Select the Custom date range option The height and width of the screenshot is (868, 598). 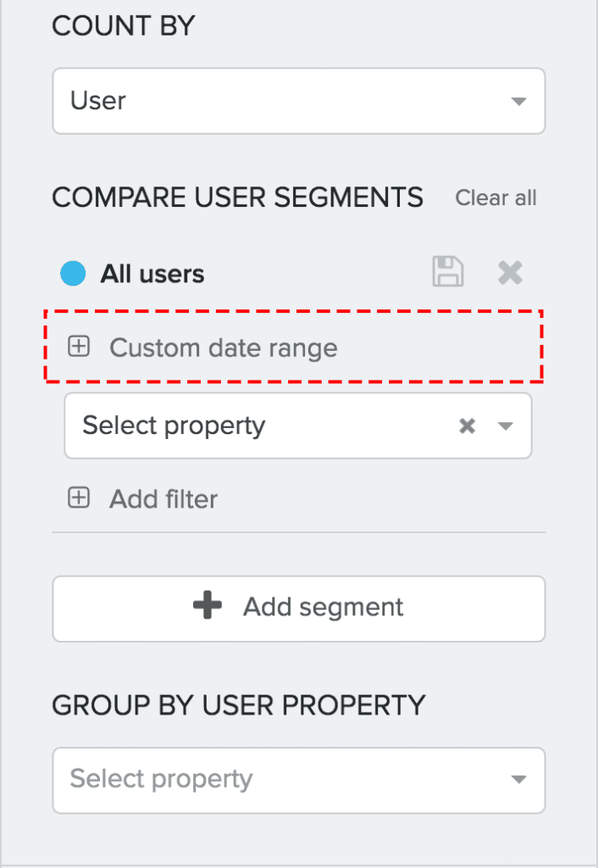(x=224, y=348)
